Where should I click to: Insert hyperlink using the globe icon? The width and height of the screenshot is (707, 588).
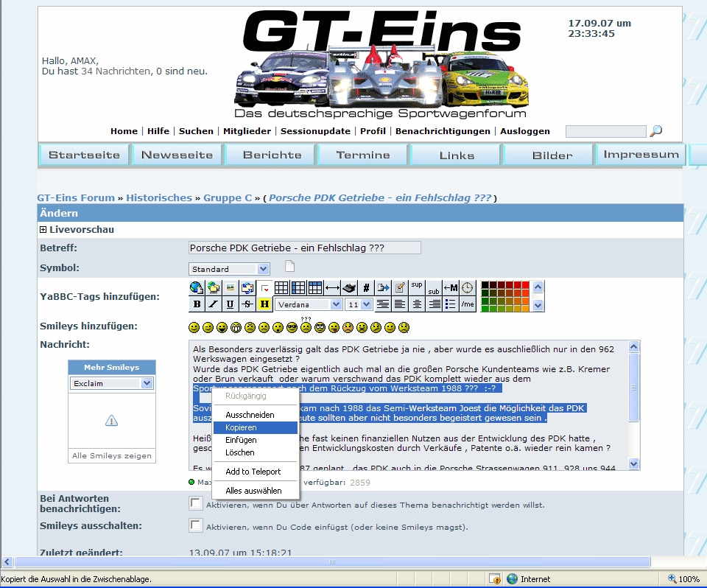(x=197, y=287)
